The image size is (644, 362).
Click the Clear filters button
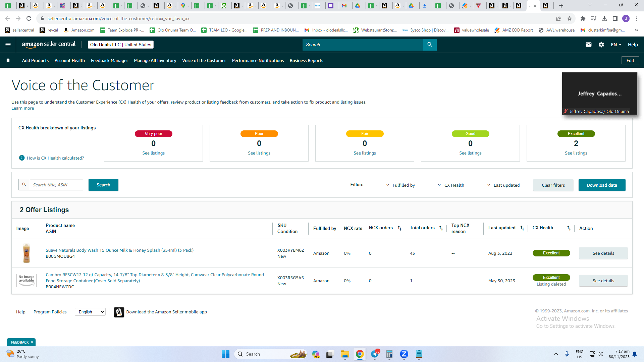553,185
